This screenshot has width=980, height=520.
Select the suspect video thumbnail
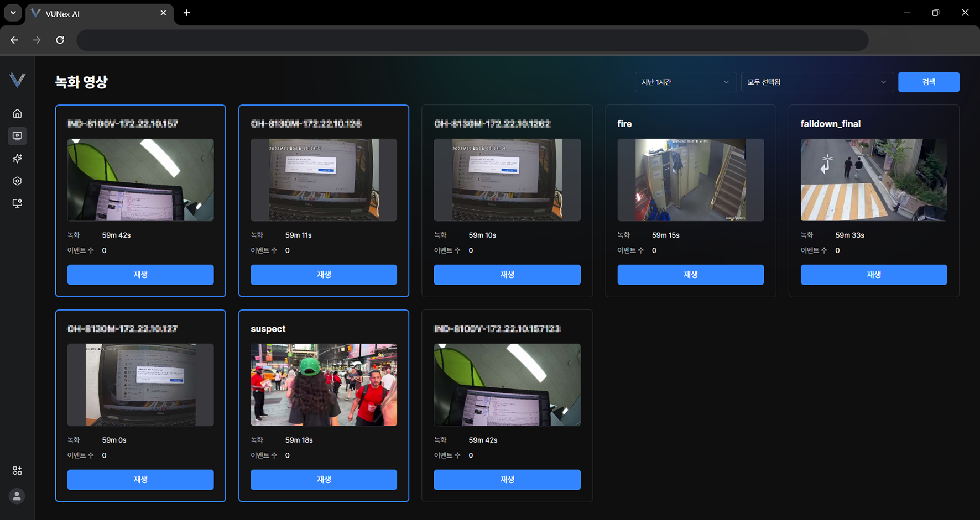[x=324, y=385]
